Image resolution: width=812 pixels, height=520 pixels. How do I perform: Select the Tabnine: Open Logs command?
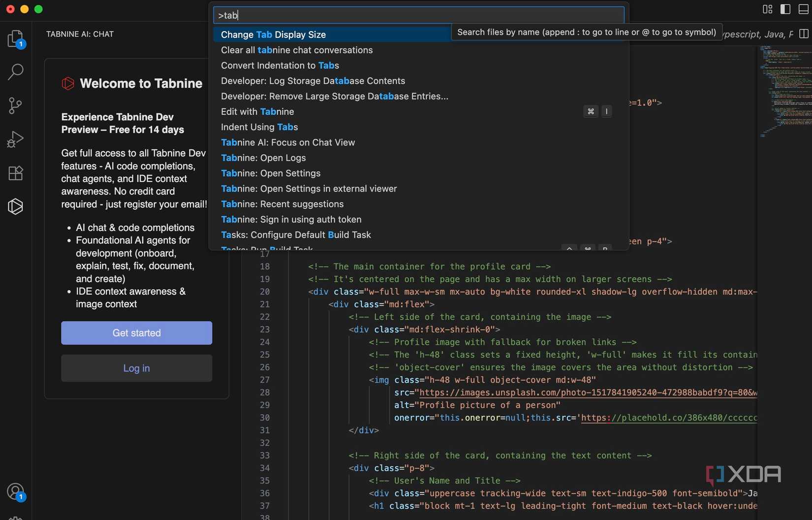(263, 158)
